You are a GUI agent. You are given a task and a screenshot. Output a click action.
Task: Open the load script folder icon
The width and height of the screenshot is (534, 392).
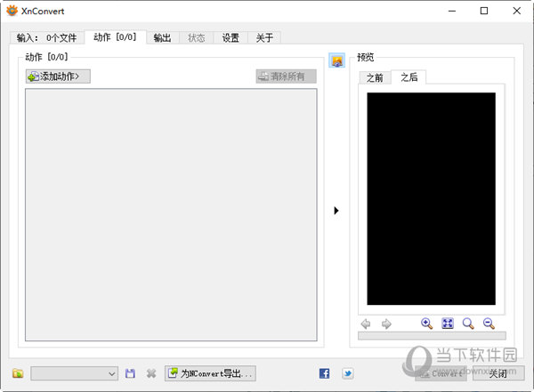coord(18,373)
